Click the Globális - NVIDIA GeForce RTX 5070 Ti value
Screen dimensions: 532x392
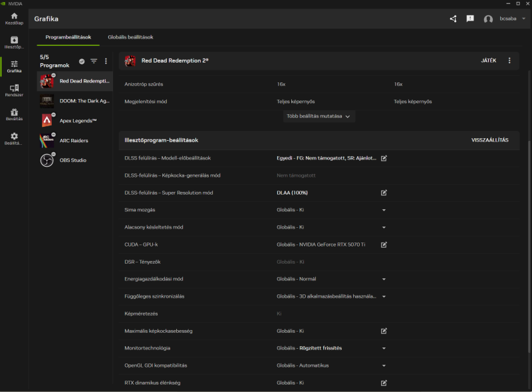click(321, 245)
